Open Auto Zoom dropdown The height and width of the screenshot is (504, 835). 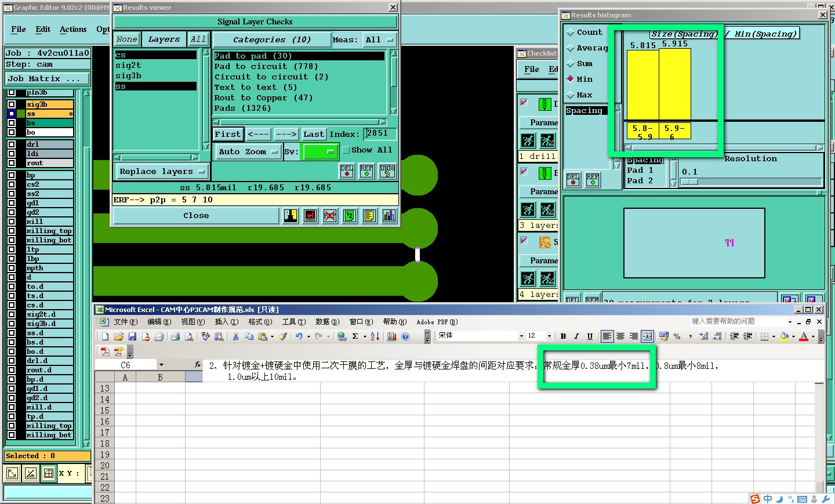(248, 152)
